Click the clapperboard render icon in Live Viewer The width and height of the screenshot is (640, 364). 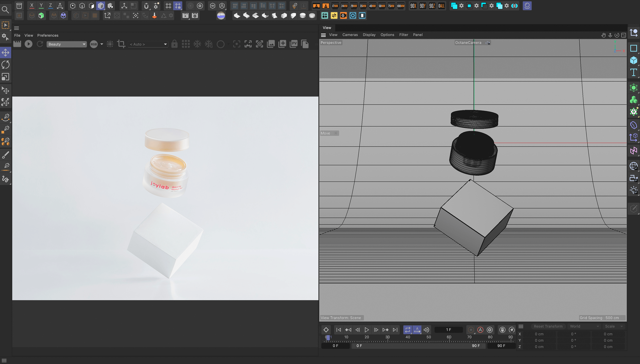tap(17, 44)
